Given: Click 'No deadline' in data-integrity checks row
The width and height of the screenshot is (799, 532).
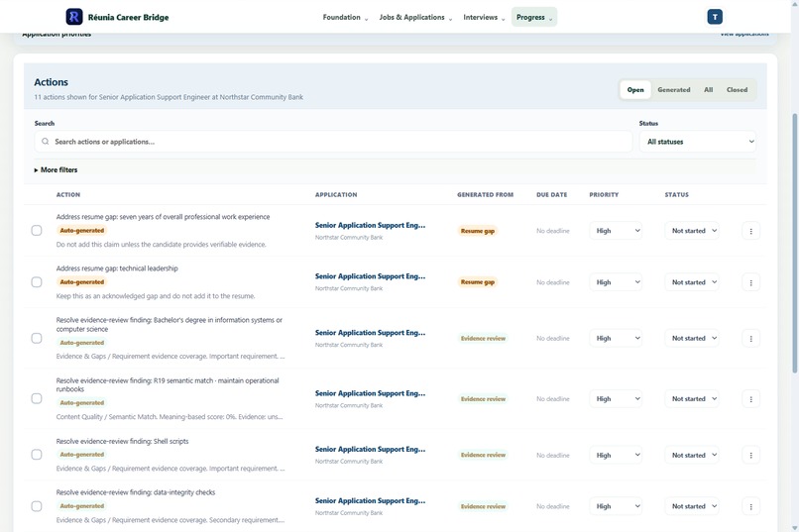Looking at the screenshot, I should [x=553, y=506].
